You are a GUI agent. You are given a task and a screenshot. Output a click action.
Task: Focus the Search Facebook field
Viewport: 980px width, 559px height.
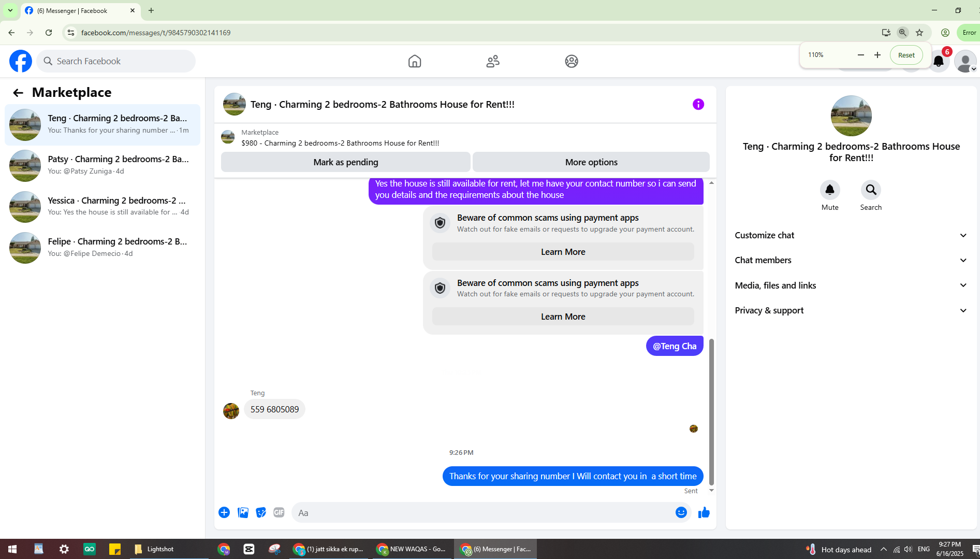pyautogui.click(x=116, y=61)
